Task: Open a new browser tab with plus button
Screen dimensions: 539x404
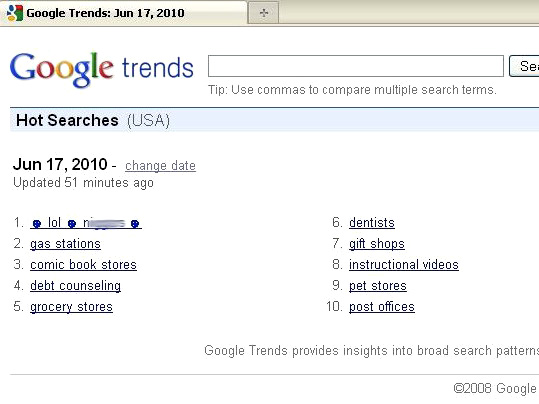Action: click(263, 13)
